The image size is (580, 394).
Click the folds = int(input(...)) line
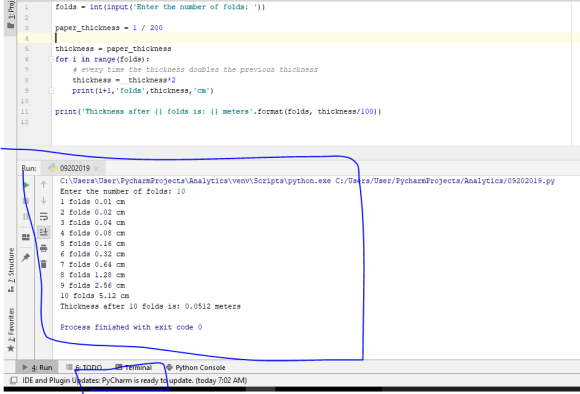click(x=160, y=7)
